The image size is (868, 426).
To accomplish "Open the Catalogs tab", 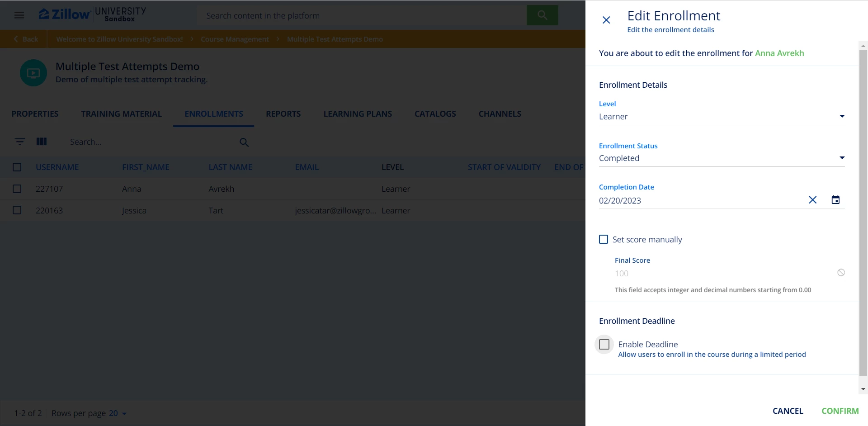I will (x=435, y=114).
